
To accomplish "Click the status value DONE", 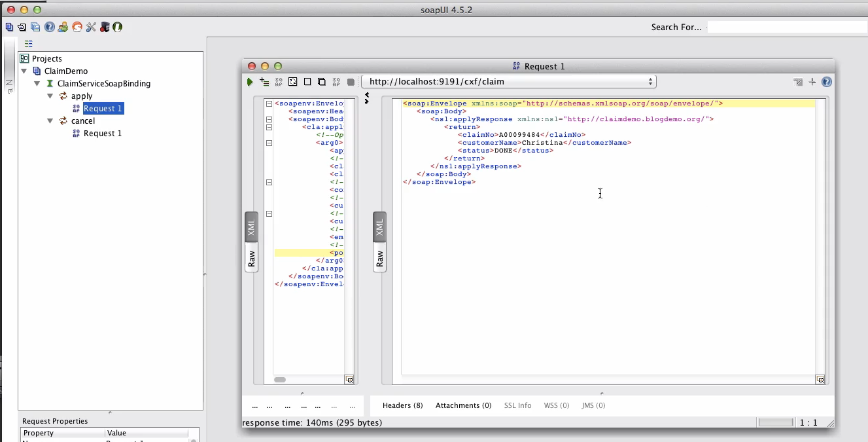I will point(503,151).
